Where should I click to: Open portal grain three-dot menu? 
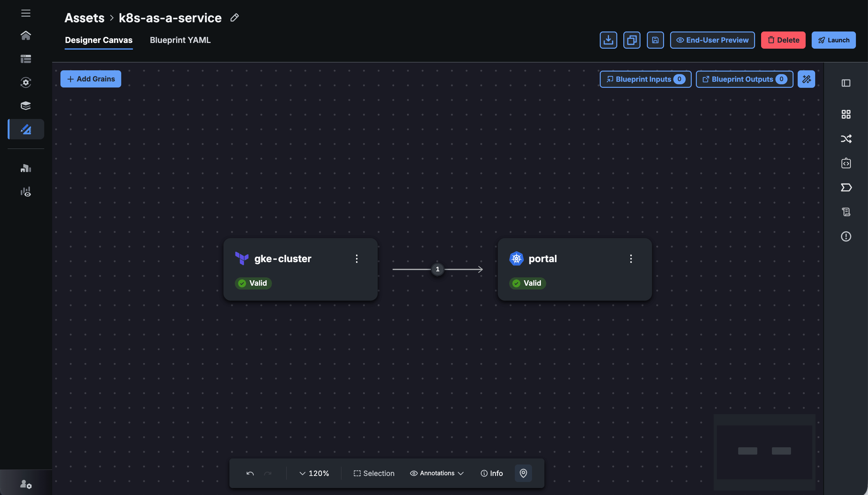click(x=631, y=259)
